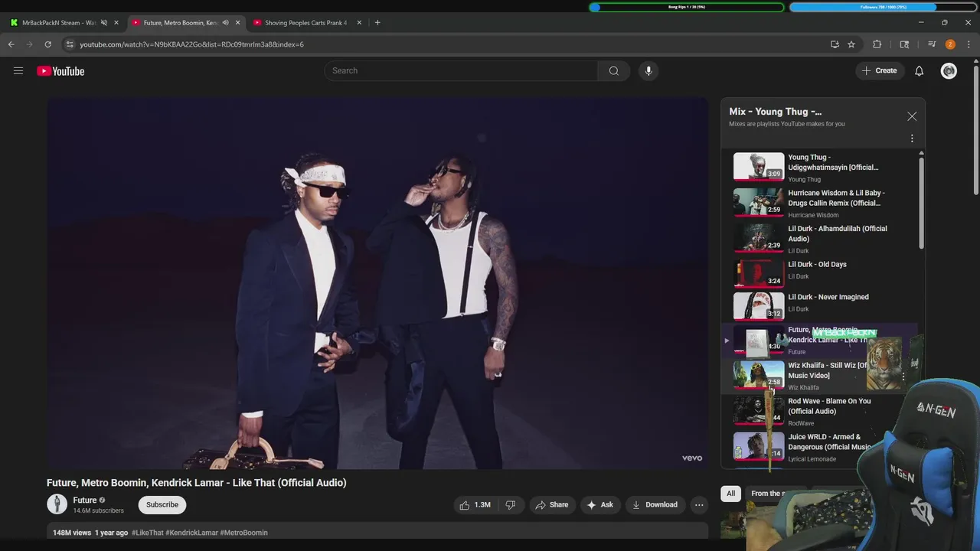The width and height of the screenshot is (980, 551).
Task: Close the MrBackPackN Stream tab
Action: coord(116,22)
